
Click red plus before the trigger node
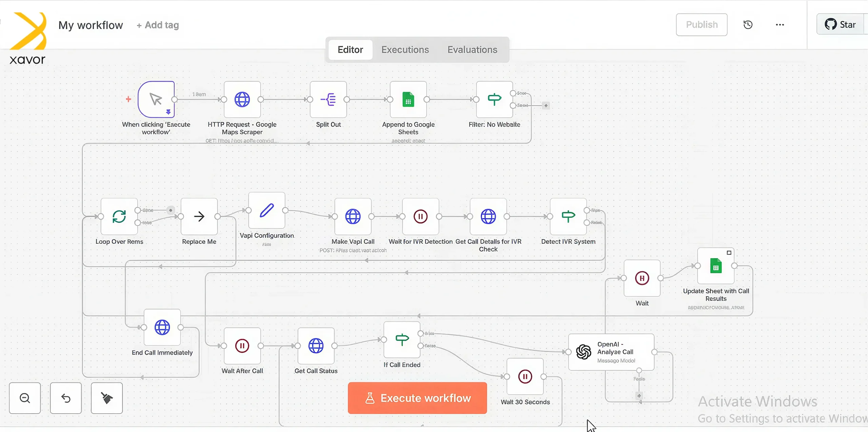pos(129,99)
